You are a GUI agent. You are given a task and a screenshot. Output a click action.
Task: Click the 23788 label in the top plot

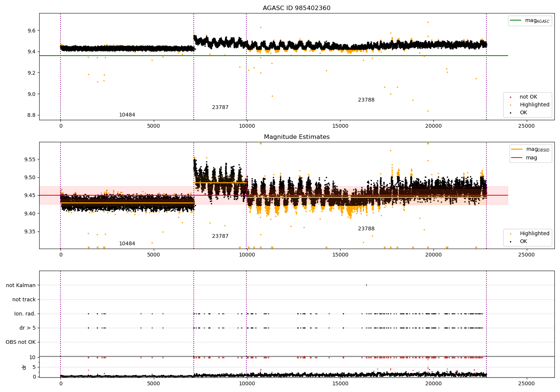click(366, 100)
